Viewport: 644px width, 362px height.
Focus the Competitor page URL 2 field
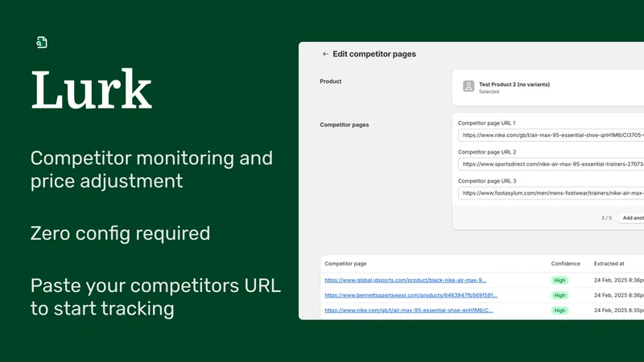pos(551,164)
